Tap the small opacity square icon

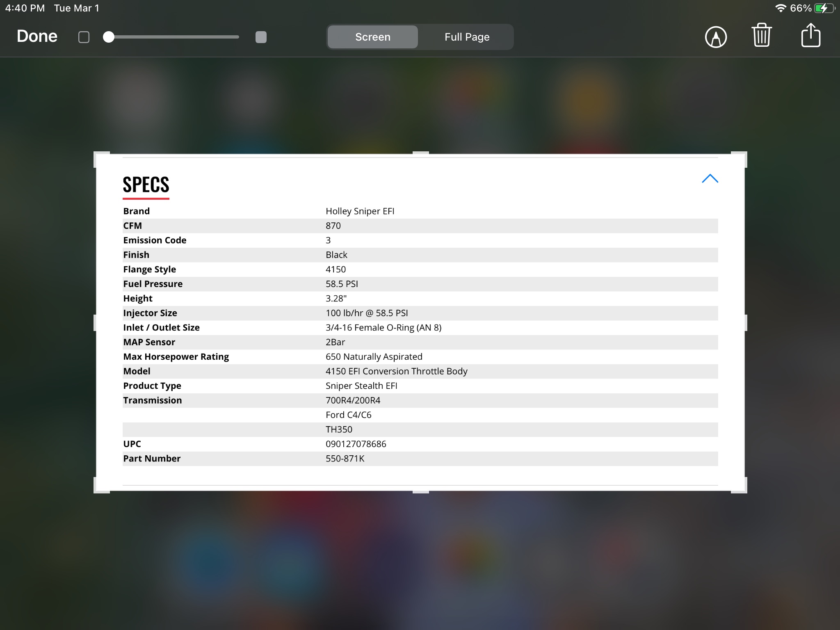tap(84, 37)
